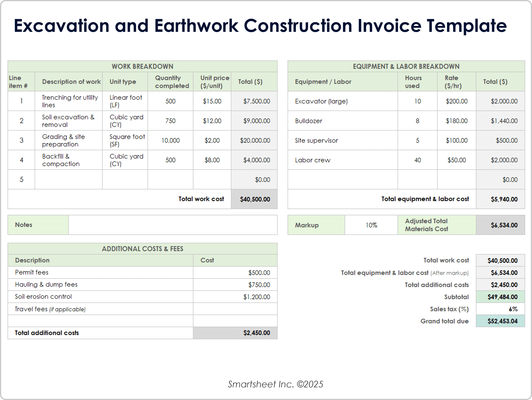Click the empty Travel fees cost cell
The image size is (532, 400).
tap(235, 309)
